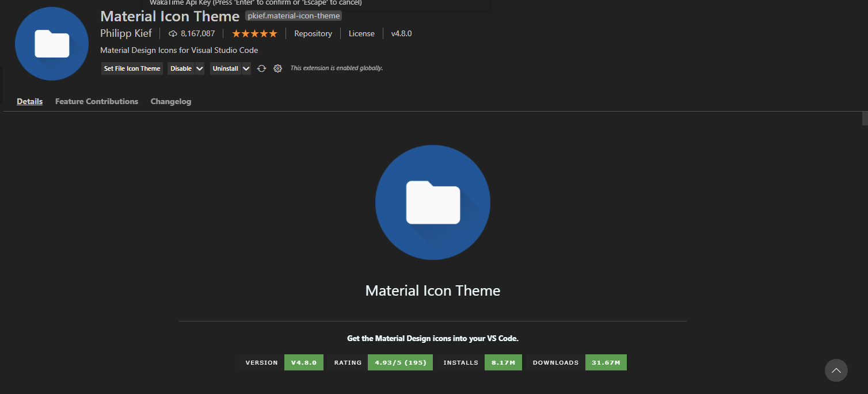
Task: Click the publisher name Philipp Kief
Action: (x=126, y=33)
